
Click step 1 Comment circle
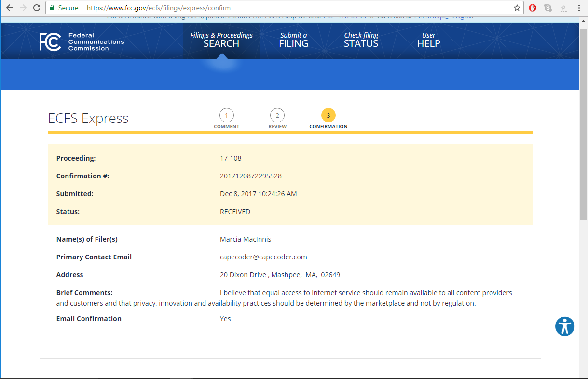[226, 116]
